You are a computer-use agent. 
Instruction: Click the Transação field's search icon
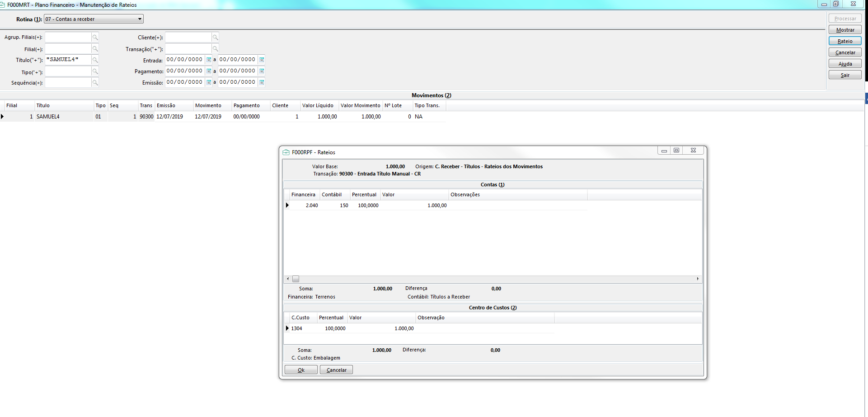tap(215, 49)
